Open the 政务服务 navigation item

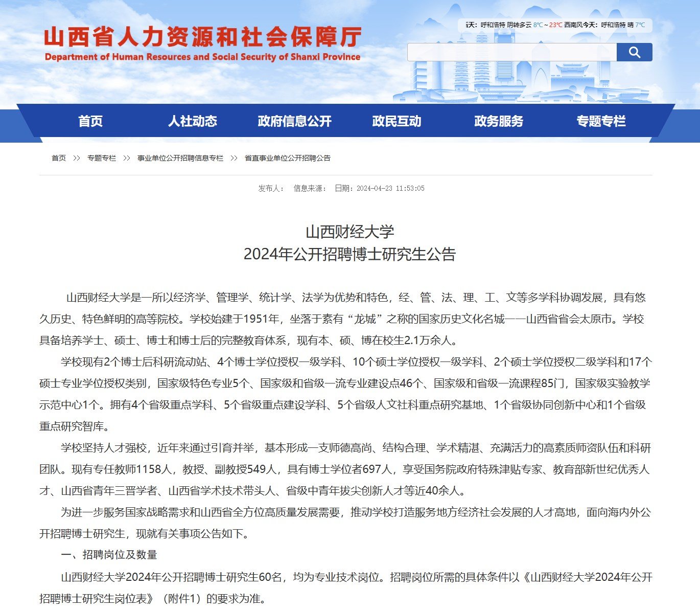click(499, 121)
